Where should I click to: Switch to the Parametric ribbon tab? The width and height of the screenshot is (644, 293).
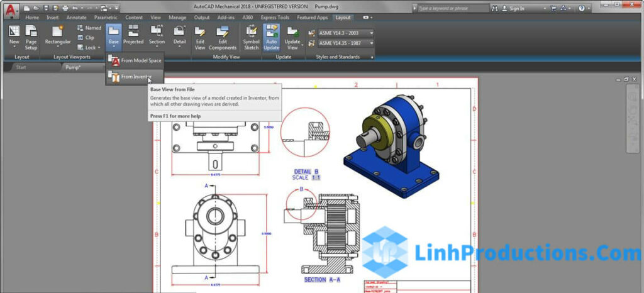(106, 18)
